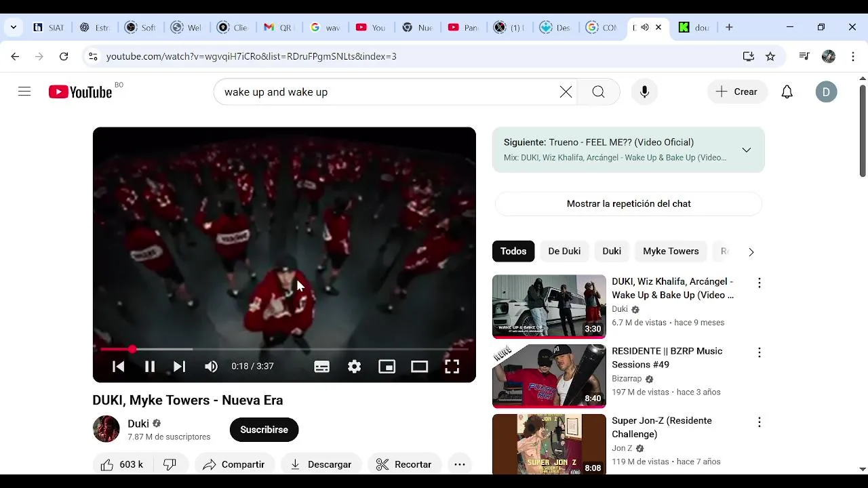Open Wake Up & Bake Up thumbnail
Screen dimensions: 868x488
549,306
